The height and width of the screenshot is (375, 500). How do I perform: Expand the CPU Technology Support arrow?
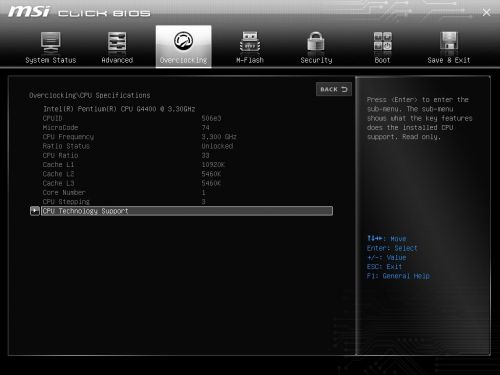(x=35, y=211)
